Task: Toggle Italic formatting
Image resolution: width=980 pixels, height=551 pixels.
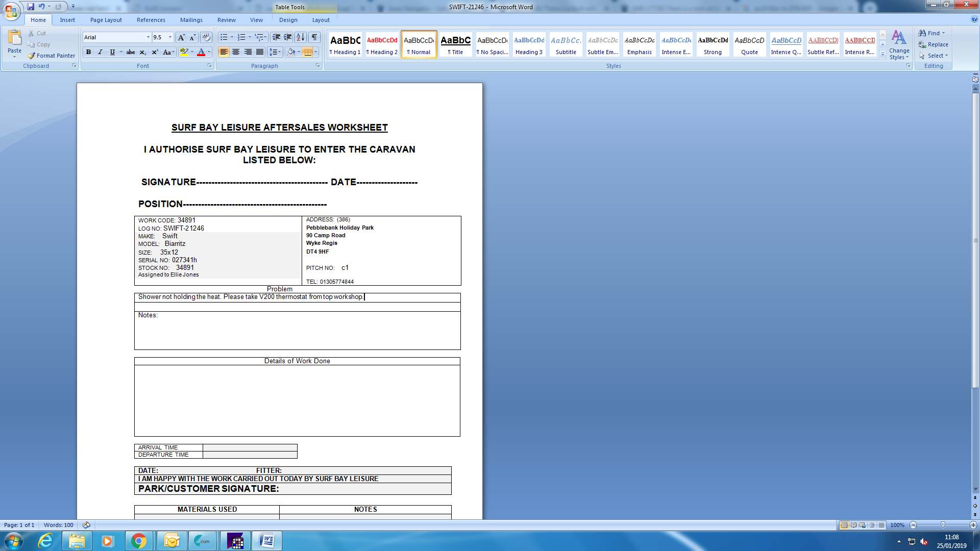Action: click(x=100, y=52)
